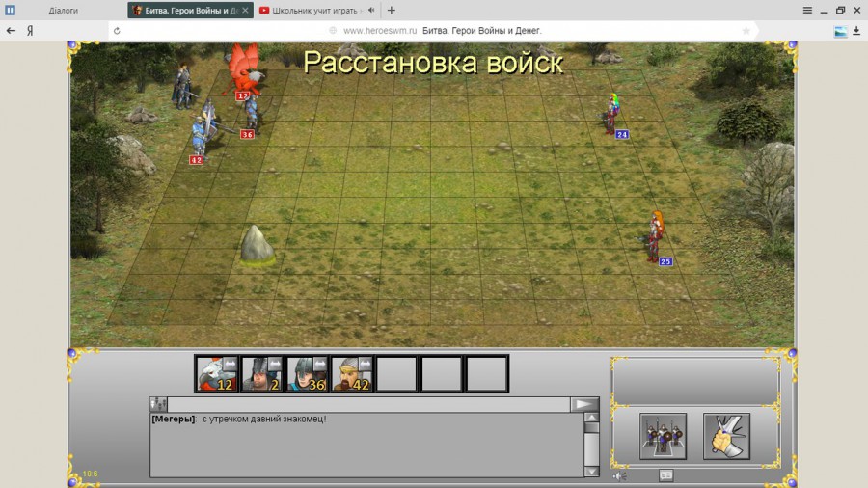Click the site info icon before www.heroeswm.ru
Screen dimensions: 868x488
(x=333, y=31)
